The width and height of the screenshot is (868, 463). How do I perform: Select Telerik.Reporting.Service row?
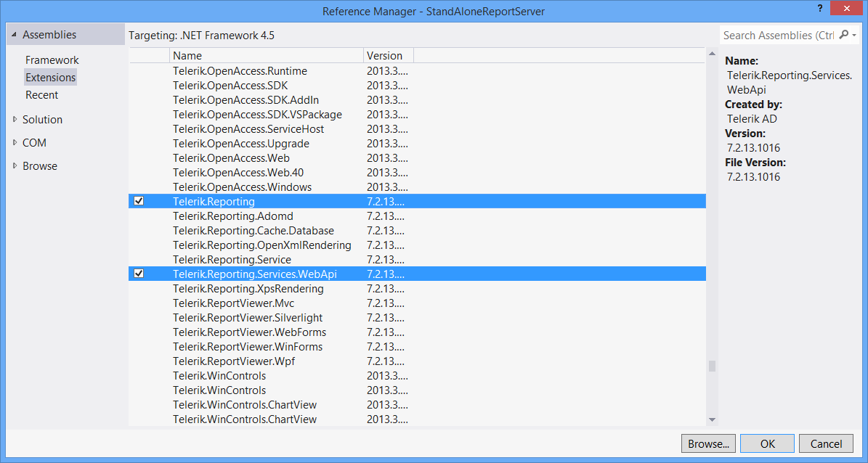click(x=418, y=259)
